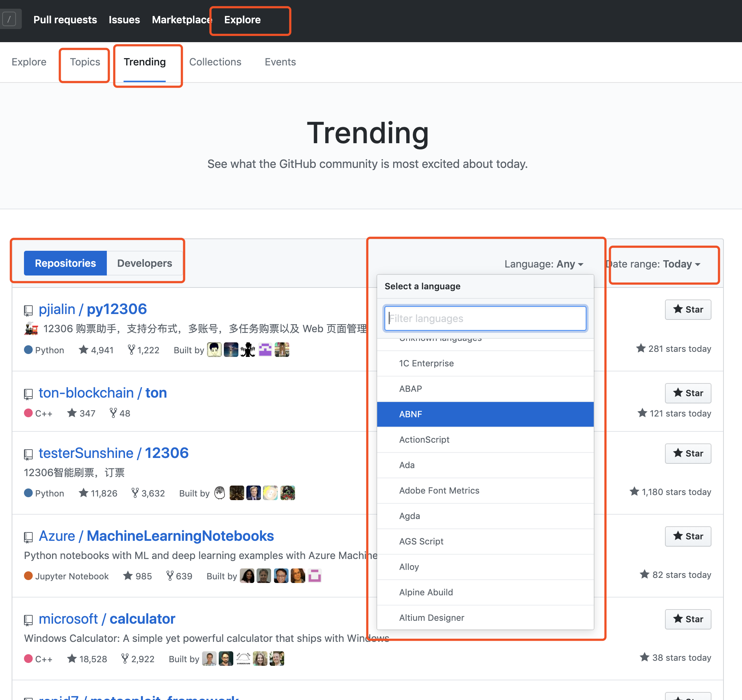Open stargazers count 11,826 for testerSunshine repo
The width and height of the screenshot is (742, 700).
pos(98,493)
